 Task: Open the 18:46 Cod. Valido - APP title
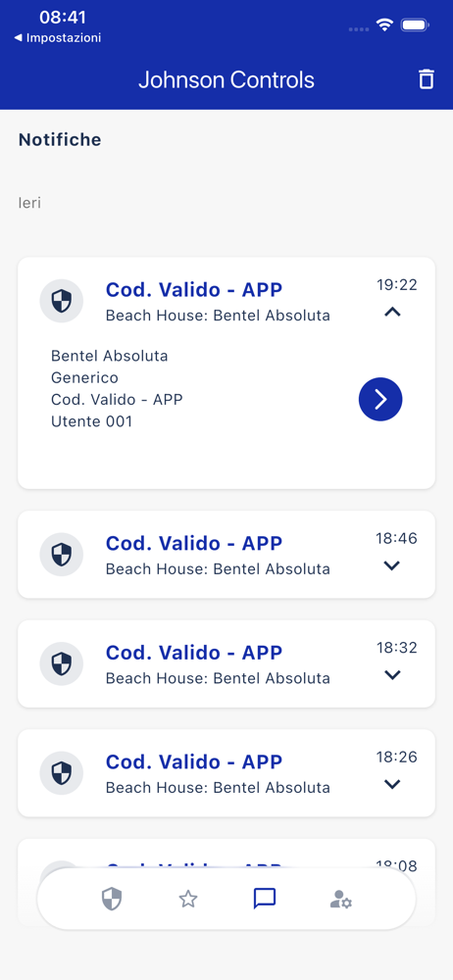pyautogui.click(x=194, y=543)
